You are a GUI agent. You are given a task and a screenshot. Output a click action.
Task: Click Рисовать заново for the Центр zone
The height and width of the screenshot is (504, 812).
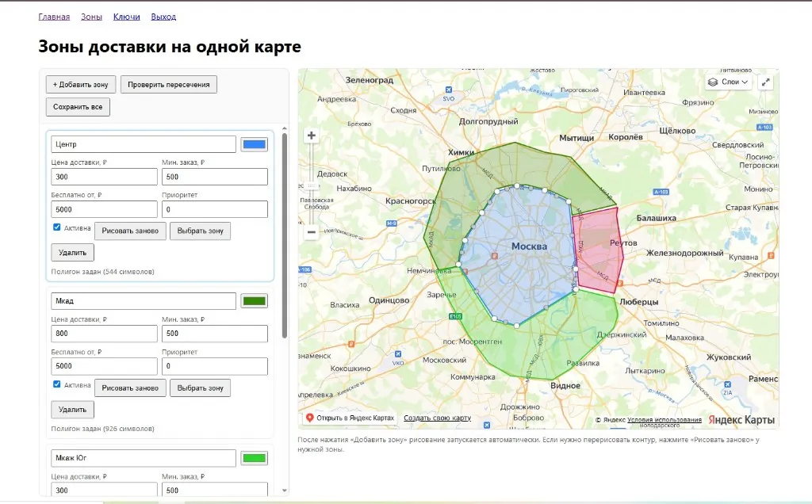point(130,231)
